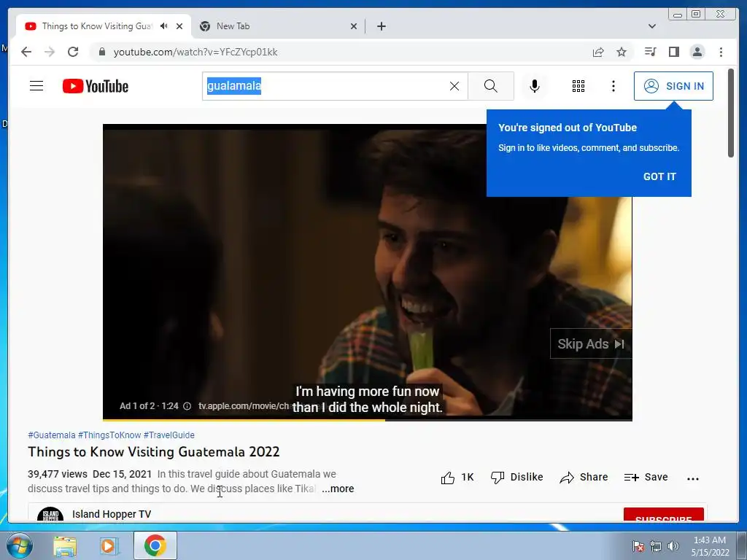Viewport: 747px width, 560px height.
Task: Go to YouTube home via logo
Action: pyautogui.click(x=96, y=86)
